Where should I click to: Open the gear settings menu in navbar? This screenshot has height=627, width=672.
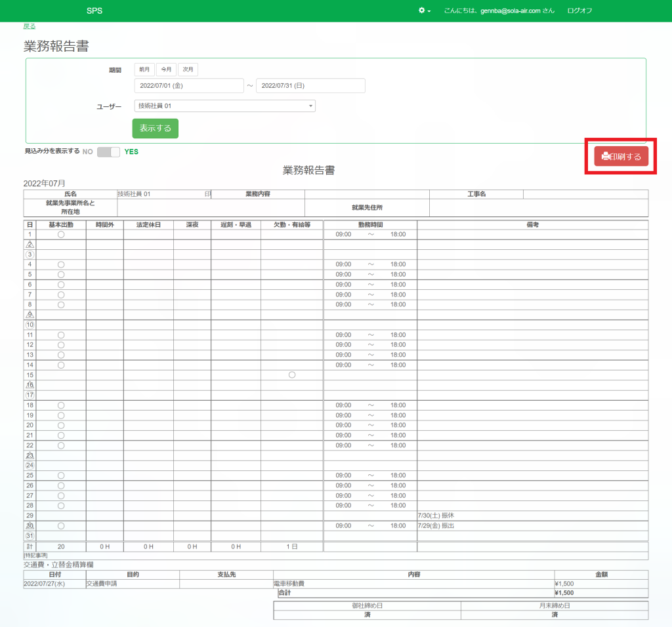[425, 11]
